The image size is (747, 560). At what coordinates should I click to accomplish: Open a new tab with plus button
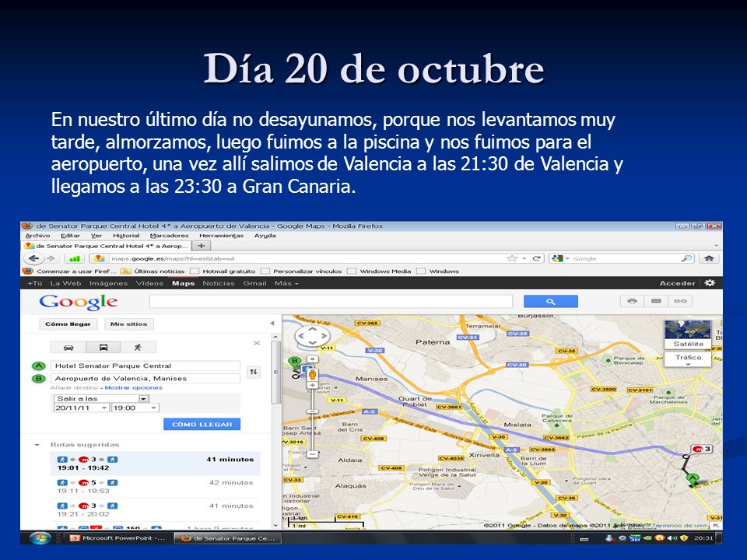coord(201,246)
